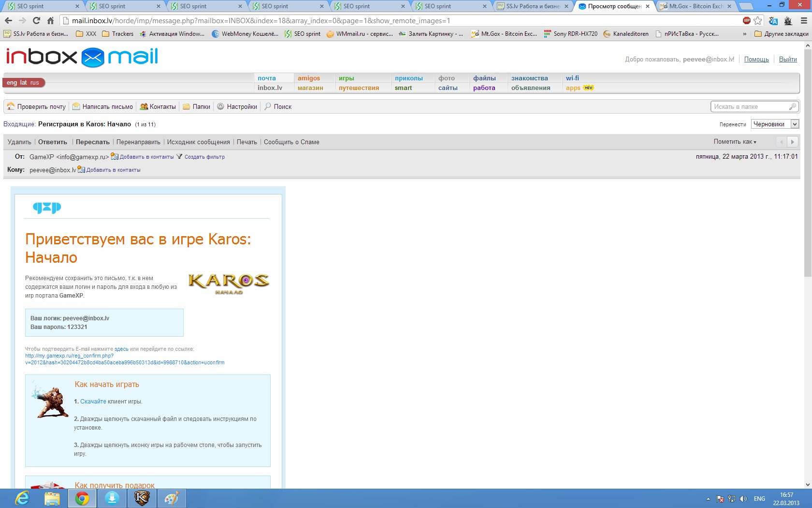Open the apps navigation item
Image resolution: width=812 pixels, height=508 pixels.
(x=573, y=88)
